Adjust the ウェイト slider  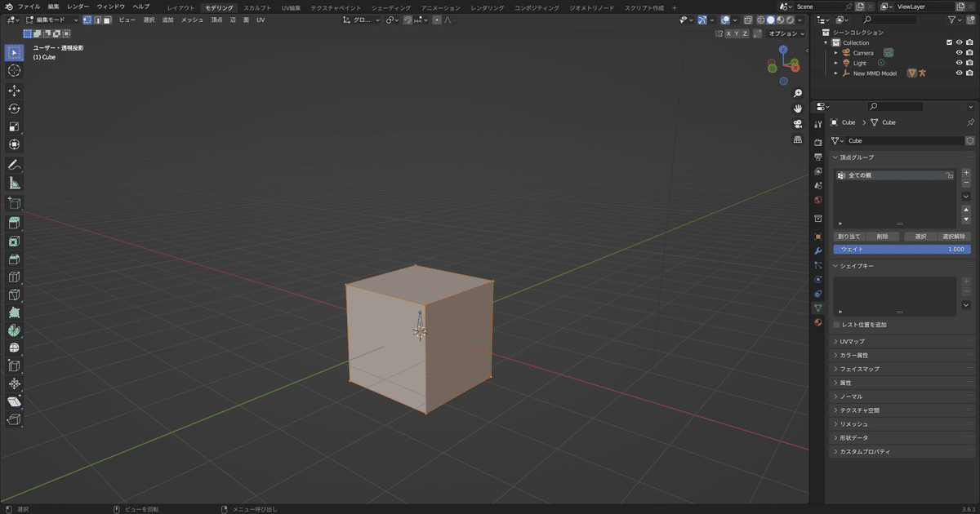[x=902, y=250]
